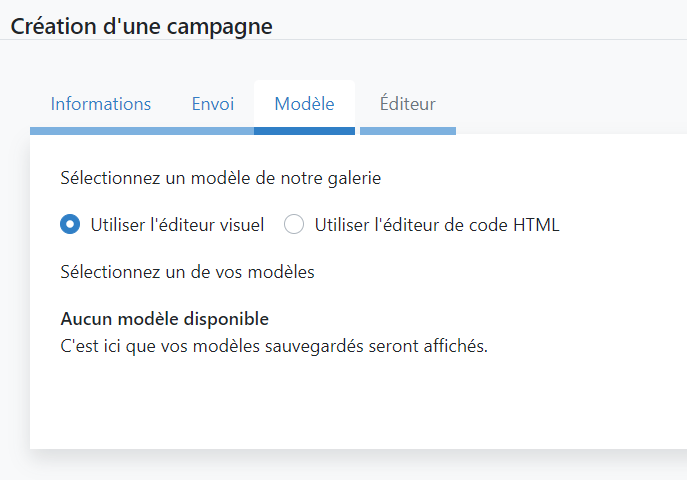The image size is (687, 480).
Task: Click the progress bar under Envoi
Action: (x=213, y=131)
